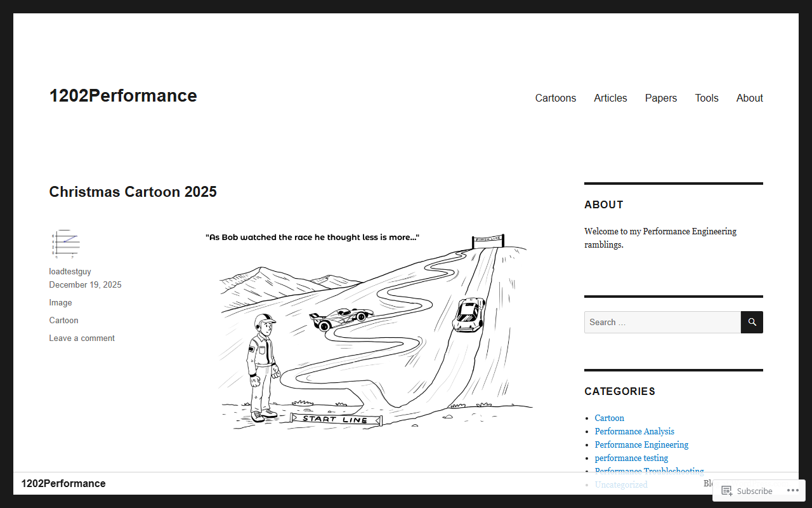
Task: Click the 1202Performance site title
Action: click(x=123, y=95)
